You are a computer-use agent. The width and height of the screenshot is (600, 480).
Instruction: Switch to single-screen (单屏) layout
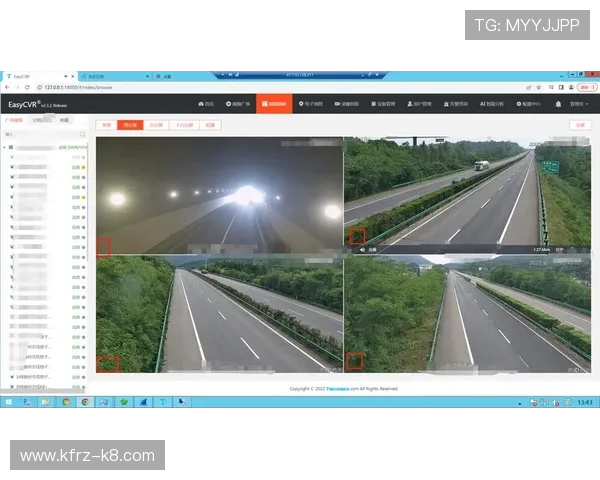click(x=106, y=125)
